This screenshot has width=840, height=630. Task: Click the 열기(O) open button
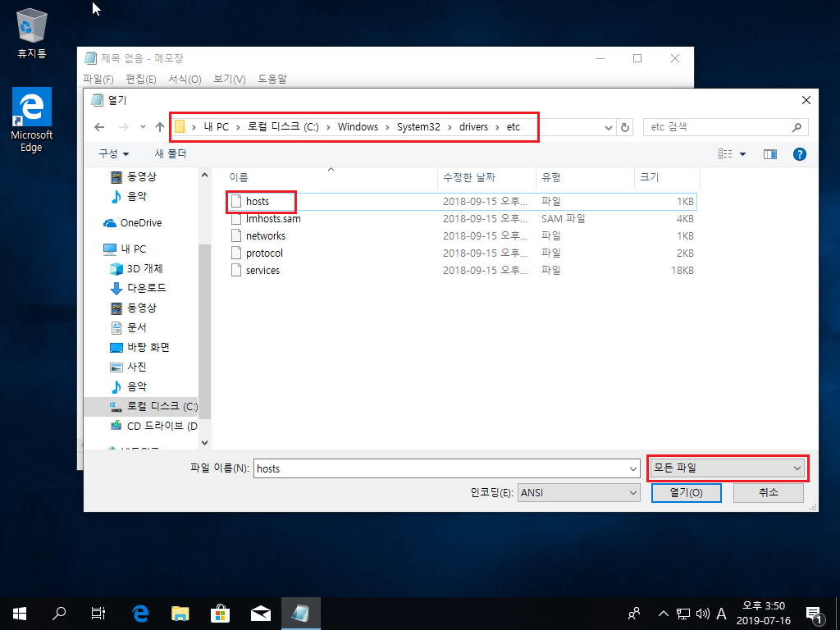[686, 492]
